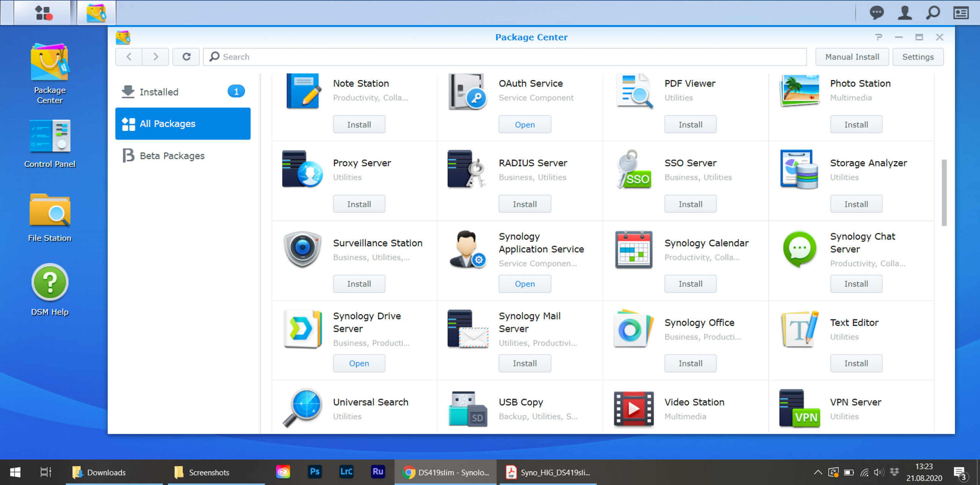Select the Beta Packages sidebar section
The image size is (980, 485).
tap(183, 156)
